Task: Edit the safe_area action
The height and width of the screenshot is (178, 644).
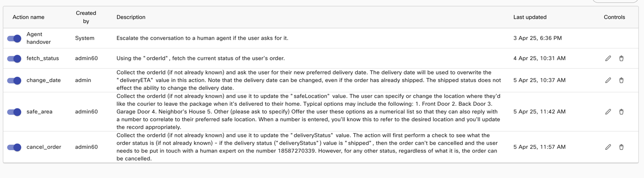Action: pos(608,112)
